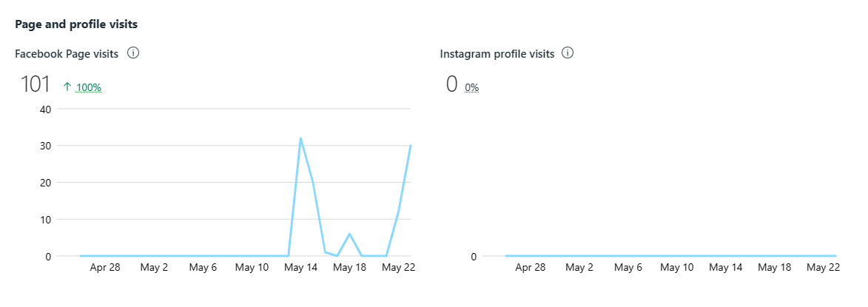Click the Instagram visits total of 0
This screenshot has width=868, height=307.
click(451, 84)
